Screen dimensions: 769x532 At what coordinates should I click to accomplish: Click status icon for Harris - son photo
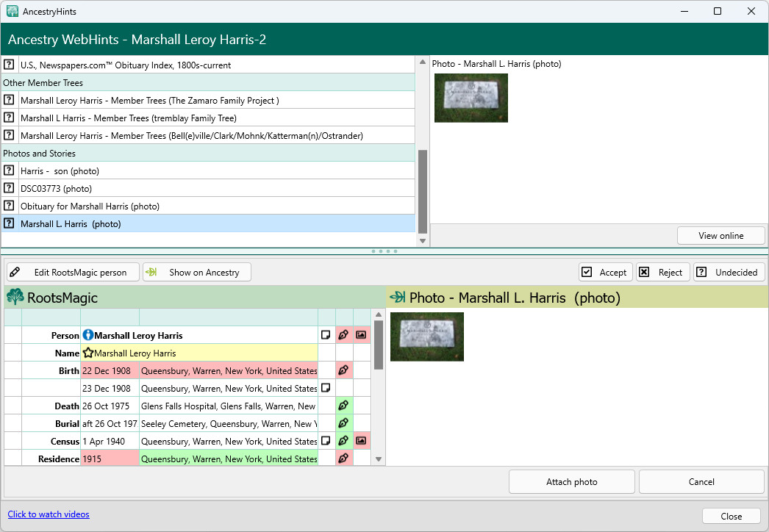click(x=9, y=170)
